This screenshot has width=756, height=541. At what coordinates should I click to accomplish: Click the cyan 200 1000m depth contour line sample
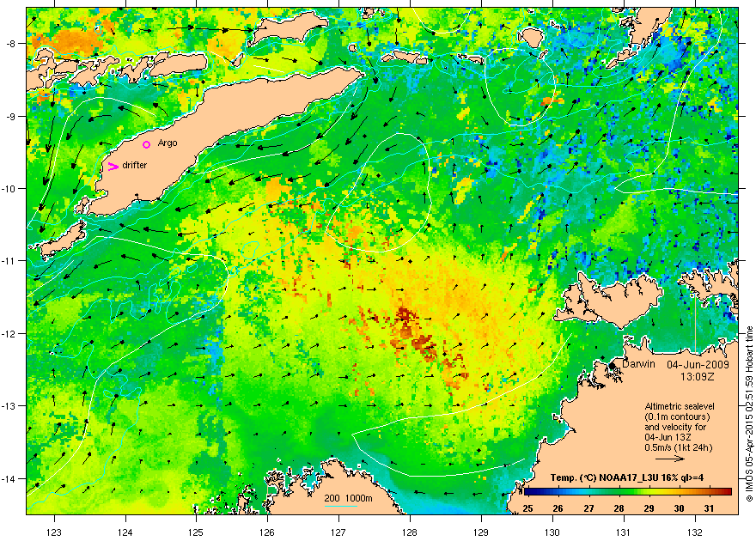click(x=341, y=507)
